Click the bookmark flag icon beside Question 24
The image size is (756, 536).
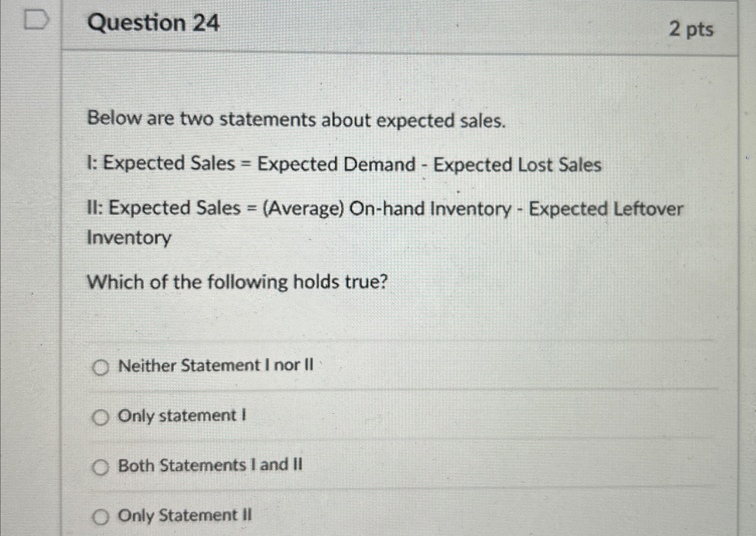[x=35, y=21]
